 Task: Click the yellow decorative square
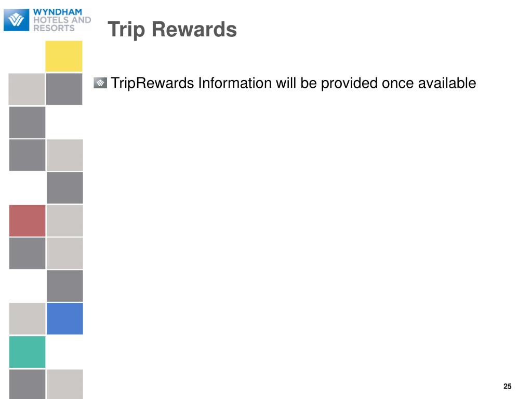click(64, 56)
